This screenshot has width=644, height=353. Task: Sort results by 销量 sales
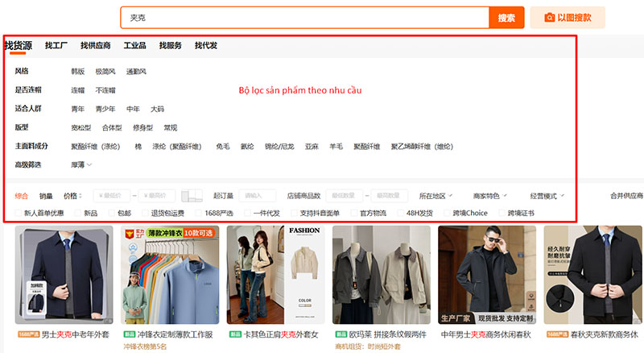(x=46, y=196)
